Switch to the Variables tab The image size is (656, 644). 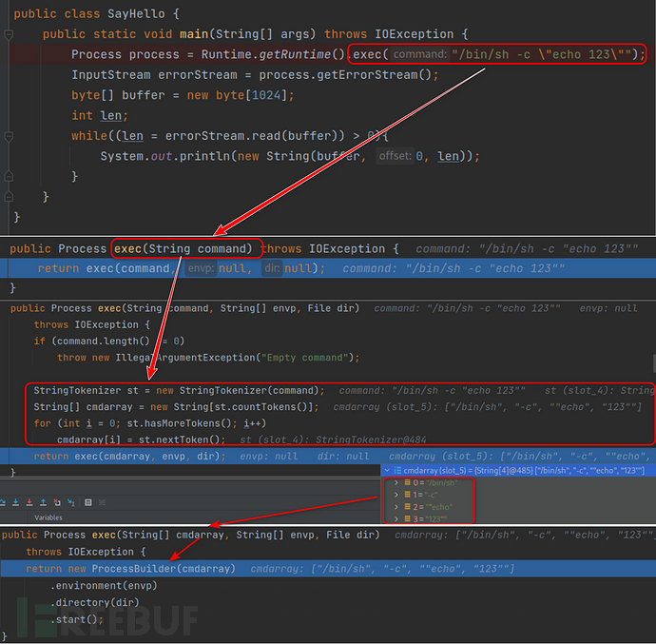(x=48, y=517)
